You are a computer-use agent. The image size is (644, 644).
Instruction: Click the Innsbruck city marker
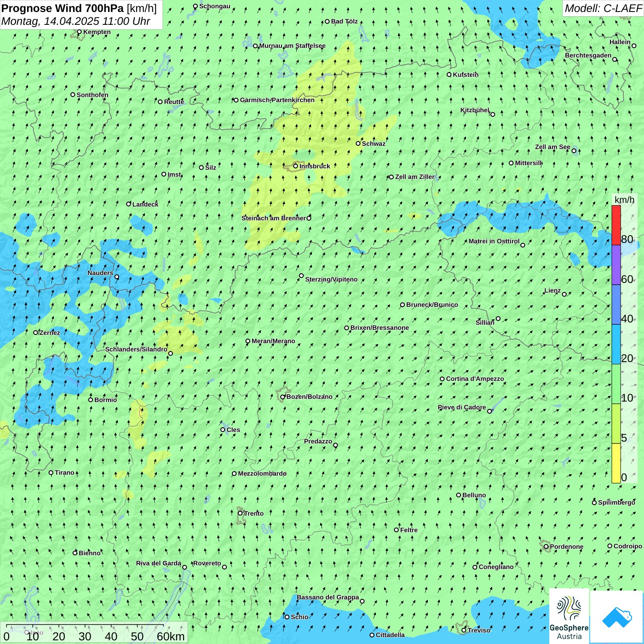pyautogui.click(x=296, y=166)
